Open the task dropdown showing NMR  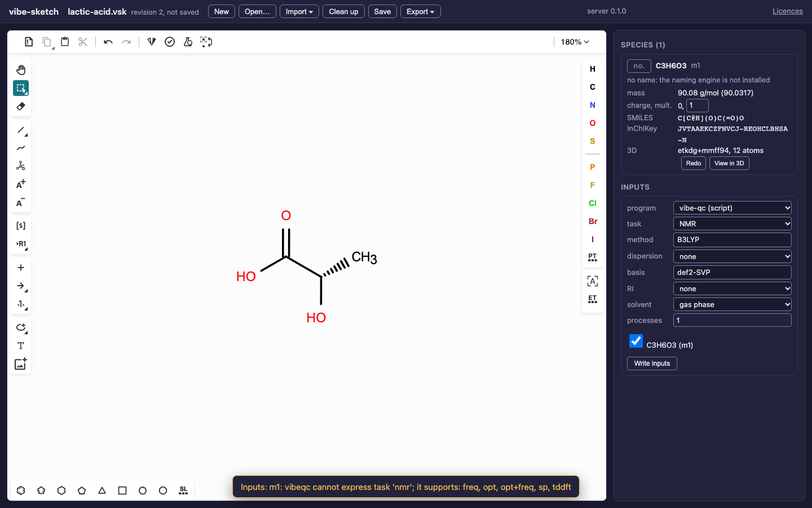[x=732, y=224]
